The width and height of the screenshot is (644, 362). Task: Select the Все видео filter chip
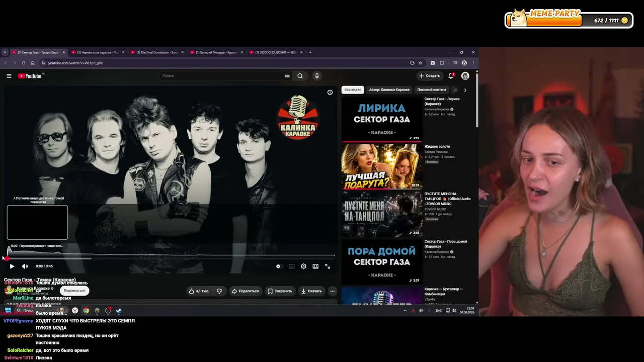pos(353,89)
